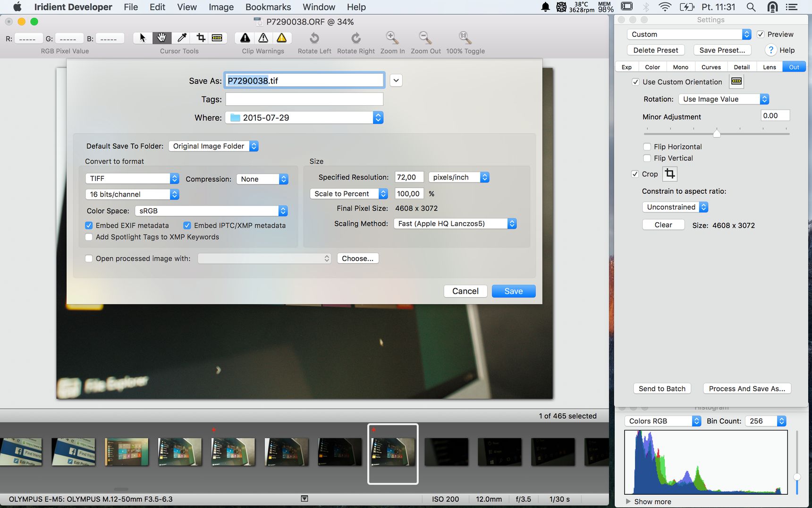Image resolution: width=812 pixels, height=508 pixels.
Task: Click the metadata panel icon in status bar
Action: click(x=304, y=499)
